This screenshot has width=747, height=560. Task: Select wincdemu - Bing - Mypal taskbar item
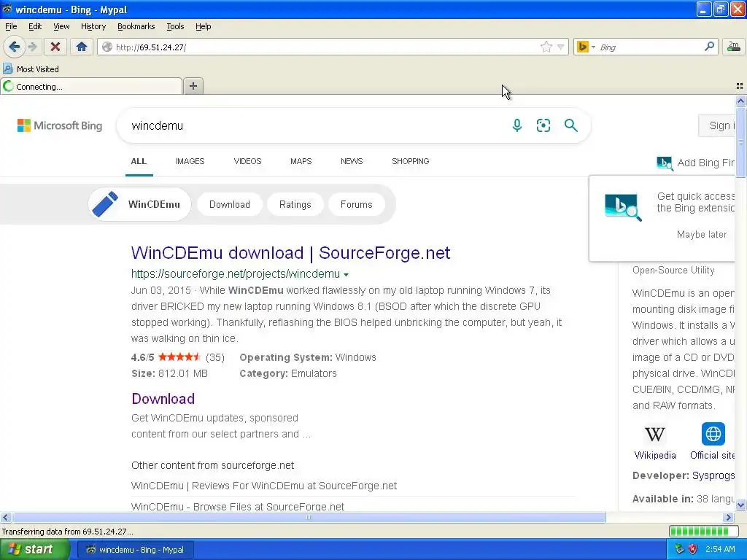coord(135,550)
